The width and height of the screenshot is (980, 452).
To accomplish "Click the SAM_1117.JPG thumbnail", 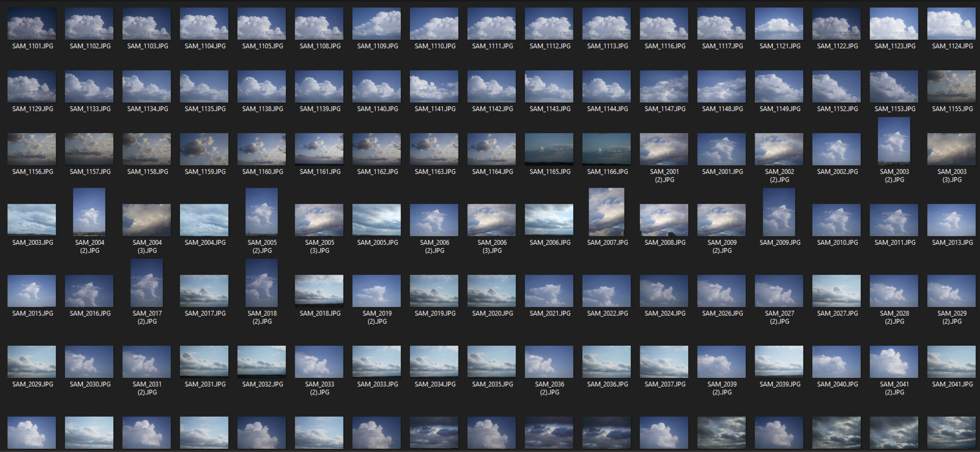I will tap(721, 23).
